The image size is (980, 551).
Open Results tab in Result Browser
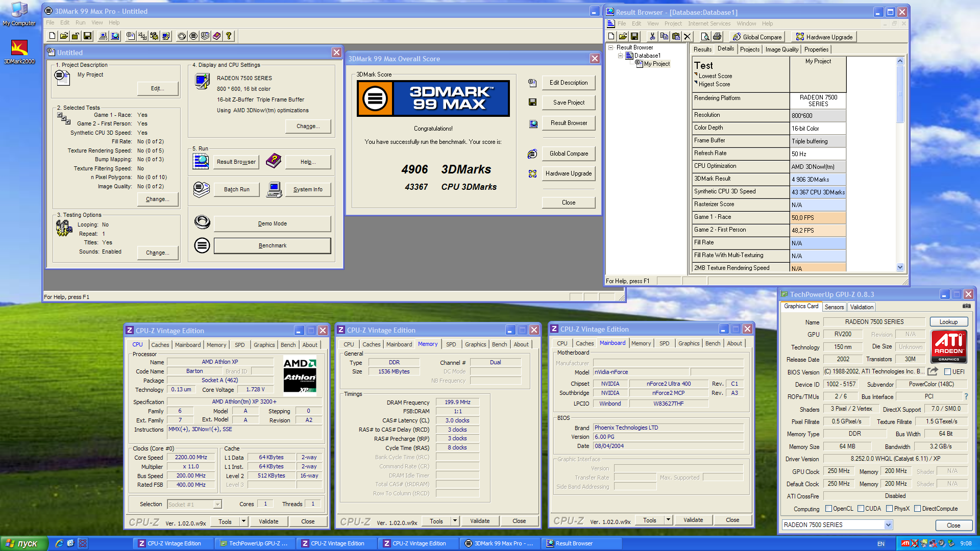(x=702, y=49)
